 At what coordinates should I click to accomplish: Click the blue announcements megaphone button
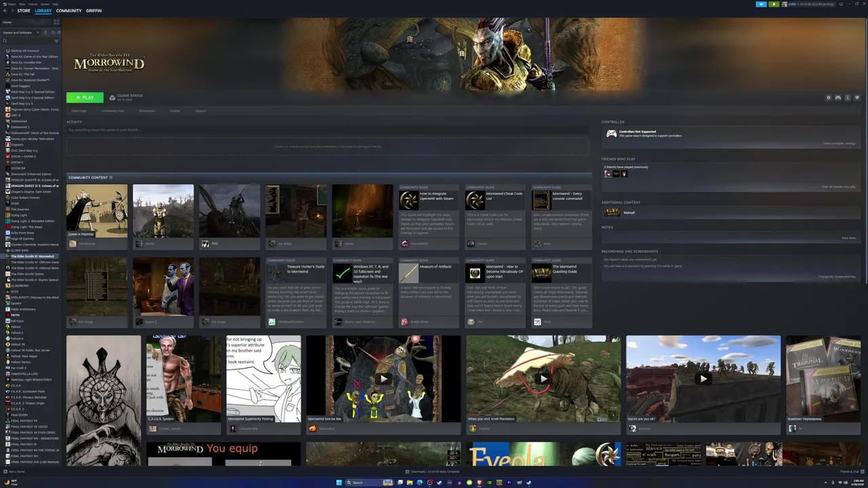point(761,4)
